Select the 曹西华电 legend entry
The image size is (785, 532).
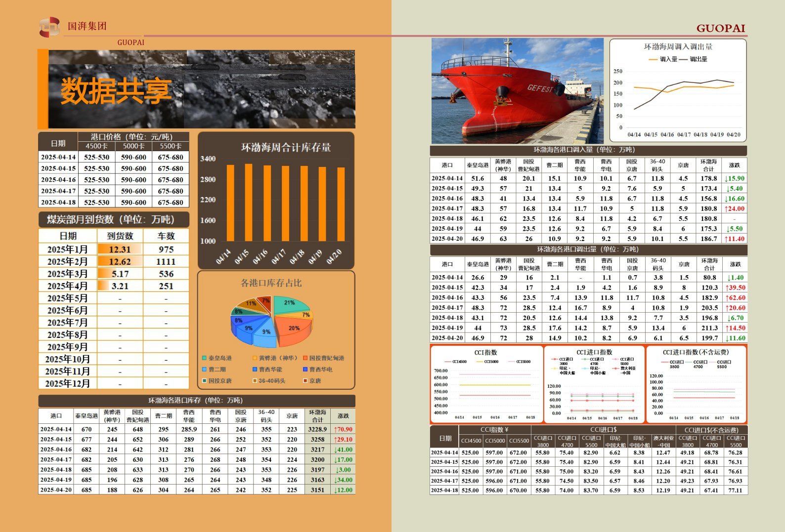click(x=318, y=369)
